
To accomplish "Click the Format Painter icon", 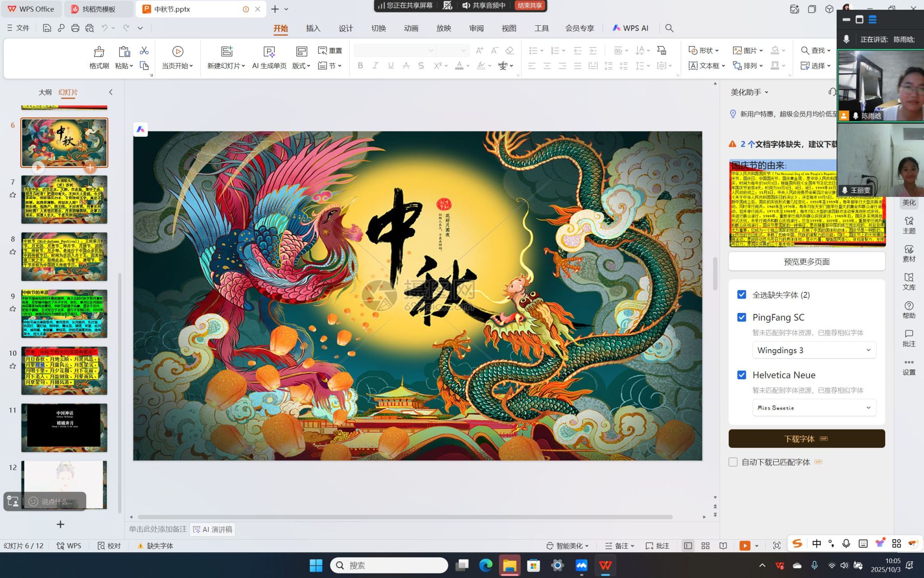I will point(99,52).
